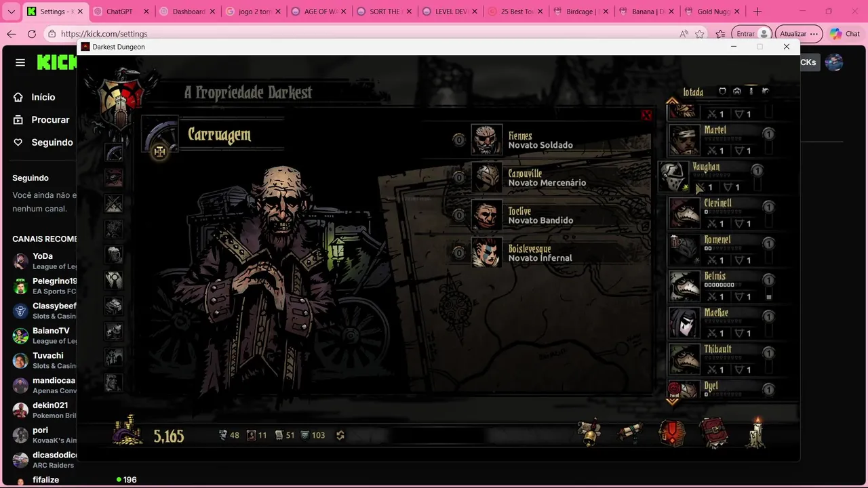
Task: Go back with the browser arrow
Action: click(x=12, y=34)
